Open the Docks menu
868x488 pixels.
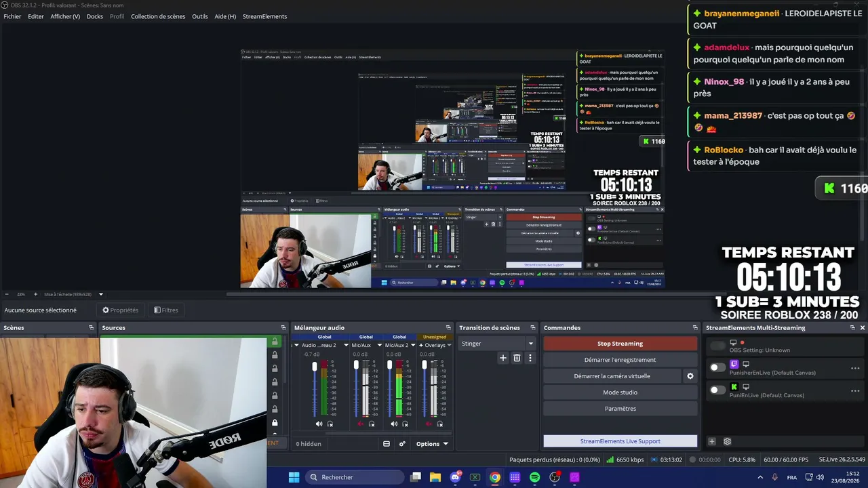tap(95, 16)
